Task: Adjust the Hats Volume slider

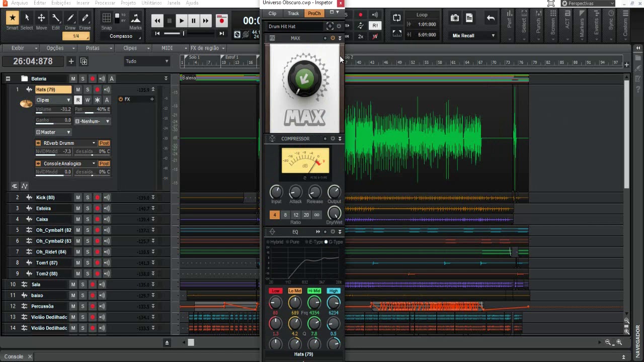Action: point(53,110)
